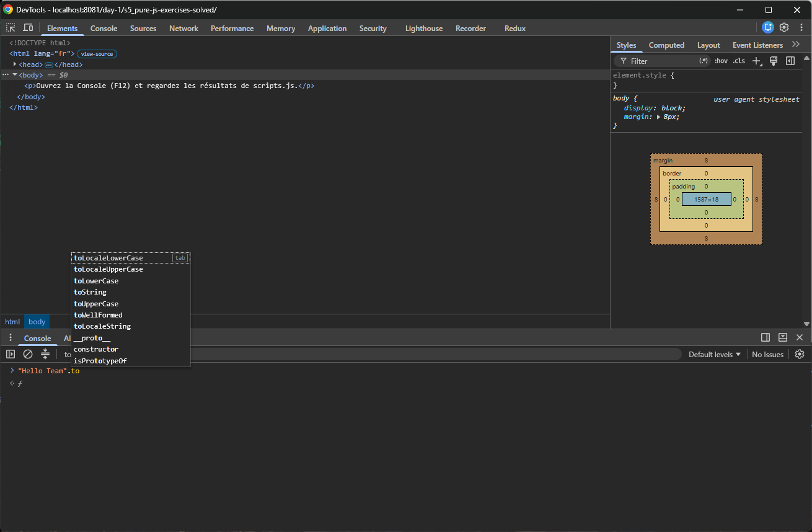The height and width of the screenshot is (532, 812).
Task: Open DevTools settings gear in top bar
Action: [x=784, y=27]
